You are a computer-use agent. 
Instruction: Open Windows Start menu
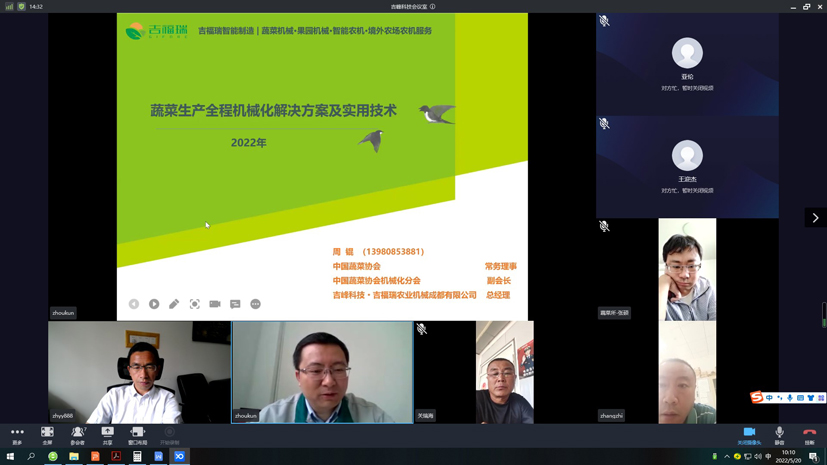coord(10,457)
